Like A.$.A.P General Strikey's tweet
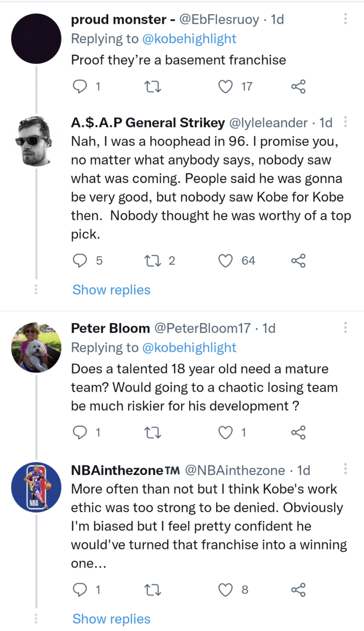Image resolution: width=364 pixels, height=631 pixels. [225, 261]
